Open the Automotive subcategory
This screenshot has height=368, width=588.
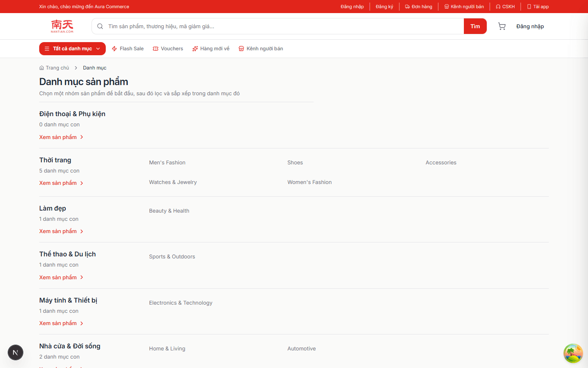point(301,349)
